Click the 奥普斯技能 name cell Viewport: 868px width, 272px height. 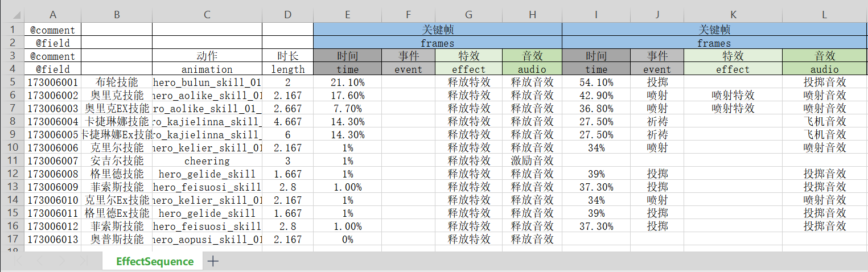click(x=117, y=240)
